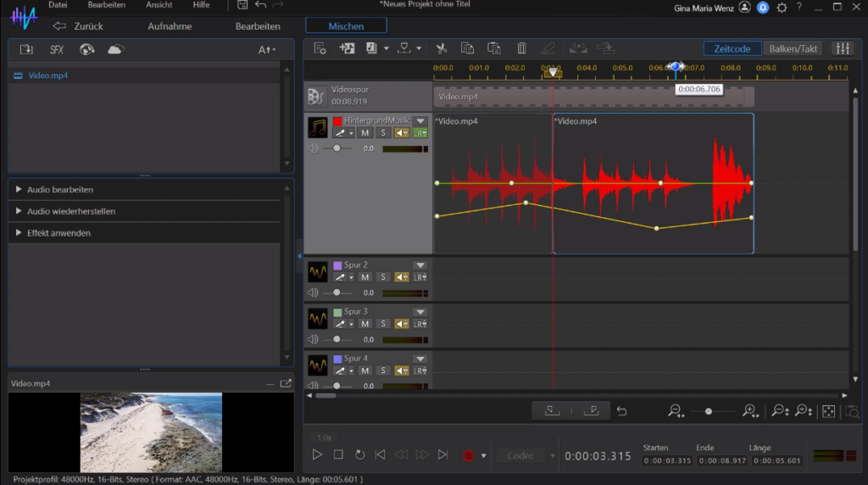Mute the HintergrundMusik track with M
The image size is (868, 485).
364,133
